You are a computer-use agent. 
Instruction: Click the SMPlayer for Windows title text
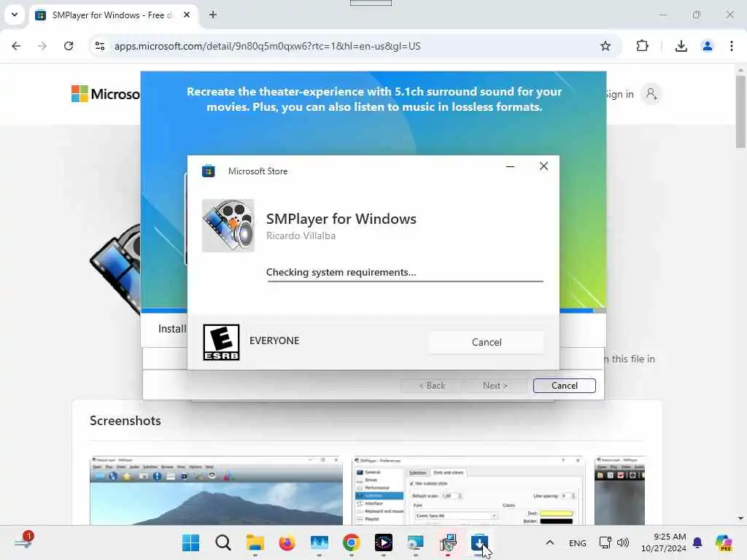[341, 219]
